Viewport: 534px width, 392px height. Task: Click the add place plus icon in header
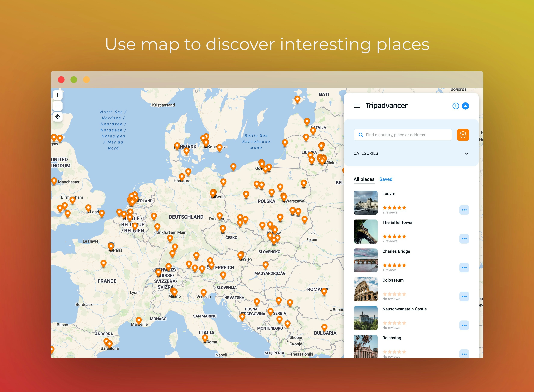coord(456,106)
